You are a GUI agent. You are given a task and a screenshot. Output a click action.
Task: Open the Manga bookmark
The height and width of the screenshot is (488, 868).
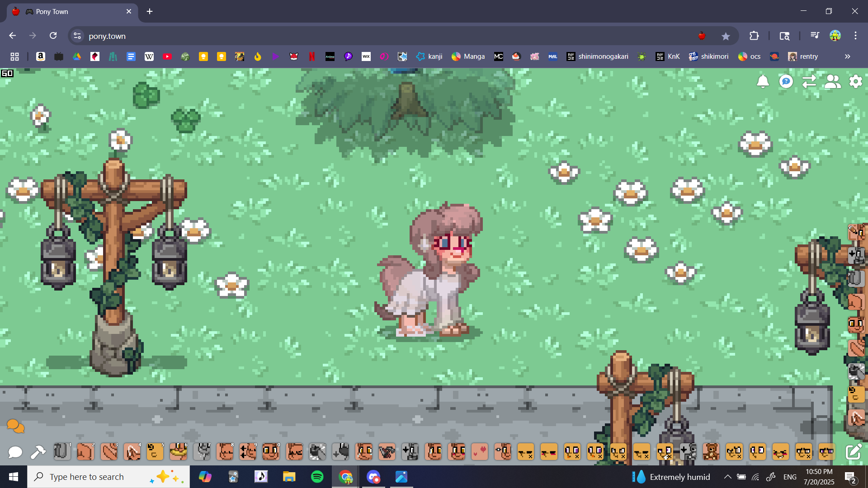468,56
